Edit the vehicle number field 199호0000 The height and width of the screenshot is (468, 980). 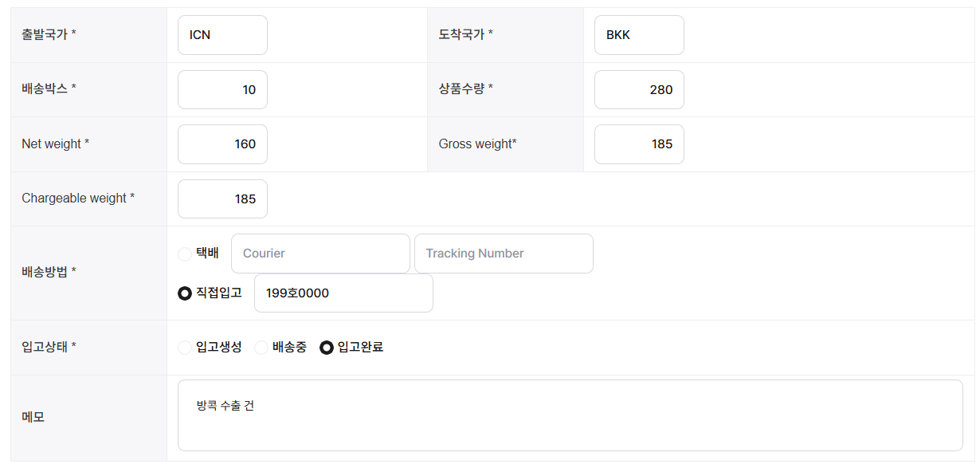(x=343, y=293)
